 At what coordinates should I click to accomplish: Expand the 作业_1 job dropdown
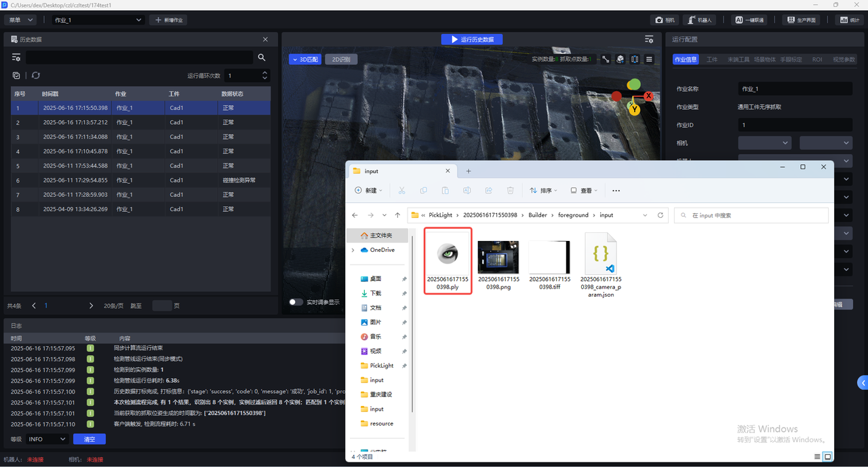[98, 20]
